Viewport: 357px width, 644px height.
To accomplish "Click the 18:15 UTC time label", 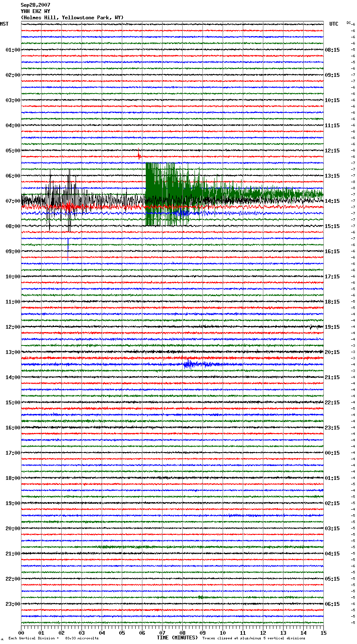I will 332,302.
